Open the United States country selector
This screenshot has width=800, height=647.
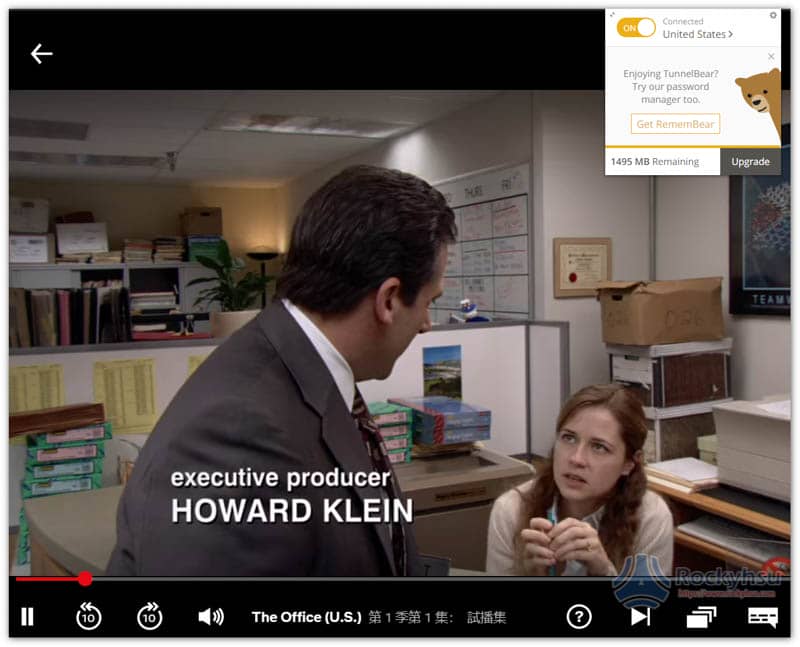tap(697, 34)
